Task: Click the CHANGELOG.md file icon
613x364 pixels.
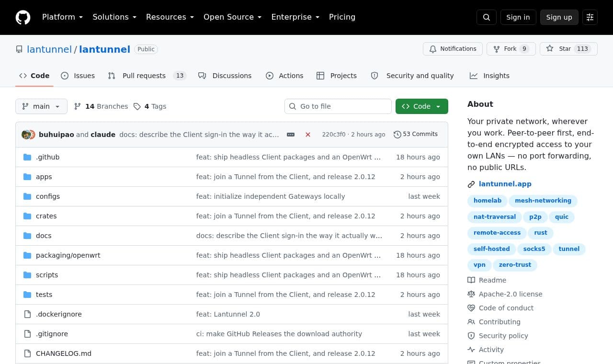Action: tap(27, 353)
